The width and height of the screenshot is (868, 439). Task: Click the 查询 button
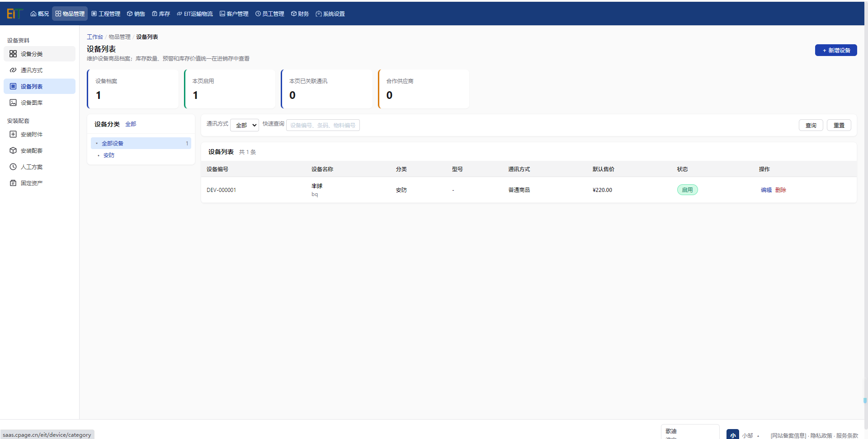(811, 125)
